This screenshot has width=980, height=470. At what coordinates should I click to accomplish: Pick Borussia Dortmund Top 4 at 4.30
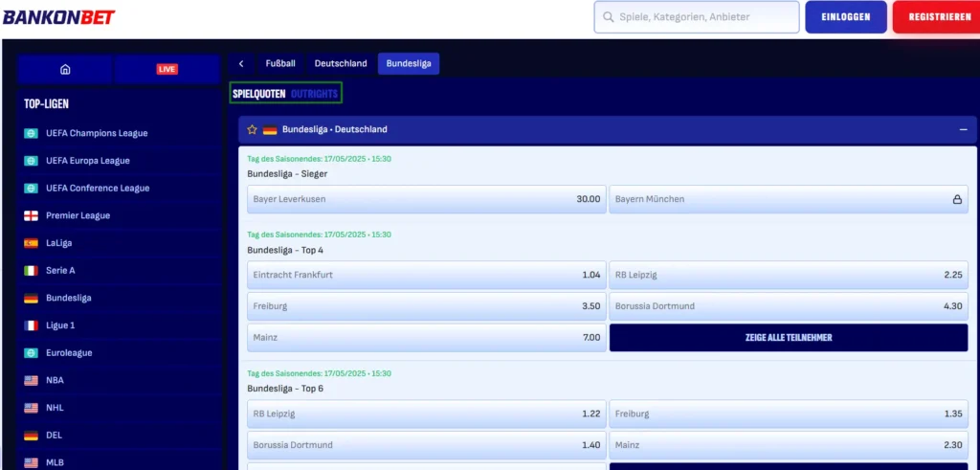789,306
